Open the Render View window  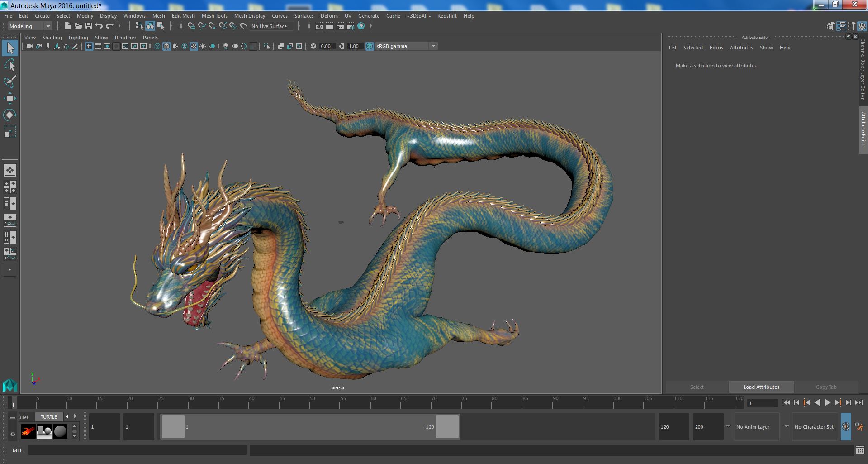coord(319,26)
